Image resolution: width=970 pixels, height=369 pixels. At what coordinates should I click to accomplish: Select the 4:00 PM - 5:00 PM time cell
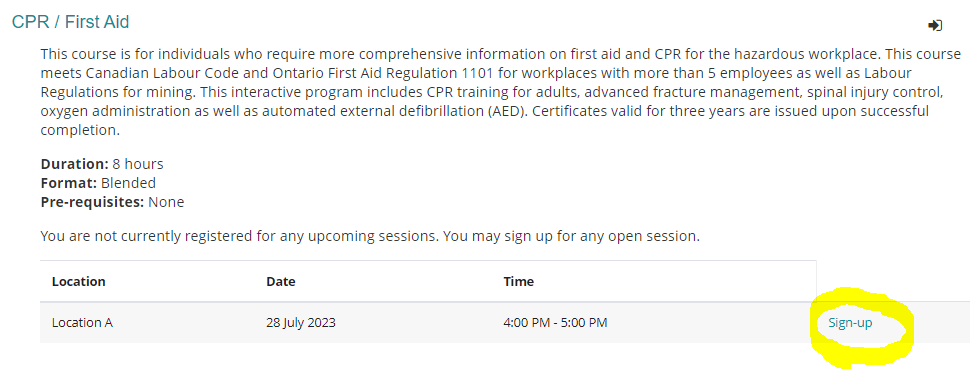556,323
